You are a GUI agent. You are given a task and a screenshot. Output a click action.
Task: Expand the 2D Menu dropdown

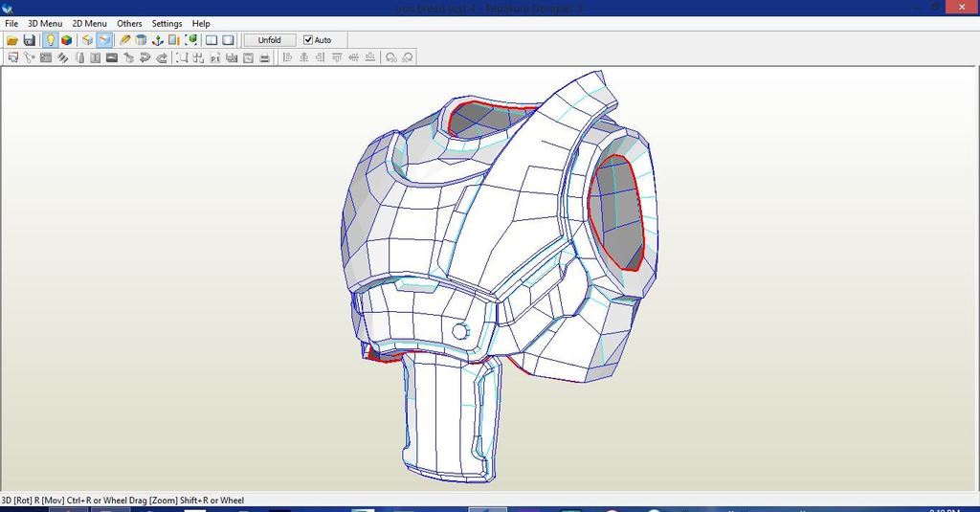coord(89,23)
